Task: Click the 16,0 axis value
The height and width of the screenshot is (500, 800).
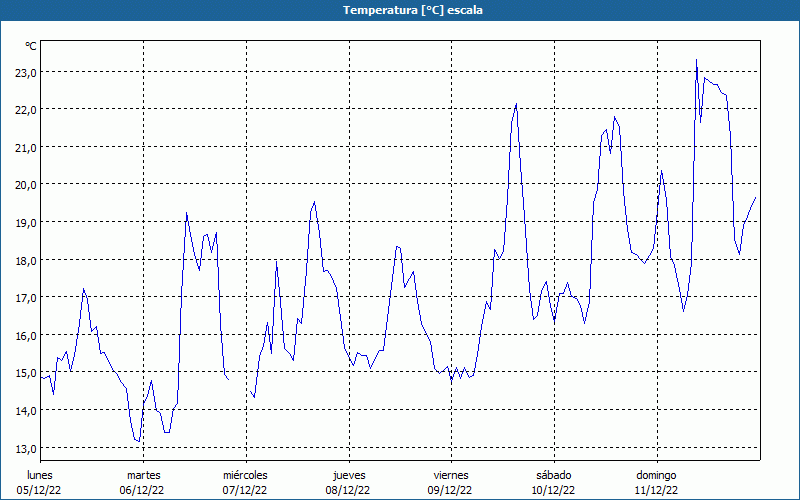Action: click(x=26, y=336)
